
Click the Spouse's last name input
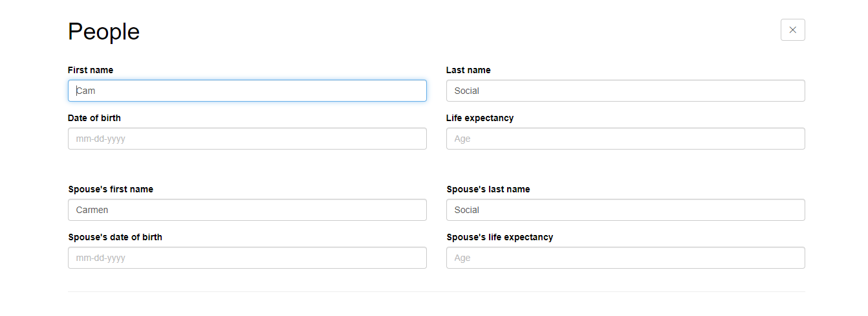(625, 210)
